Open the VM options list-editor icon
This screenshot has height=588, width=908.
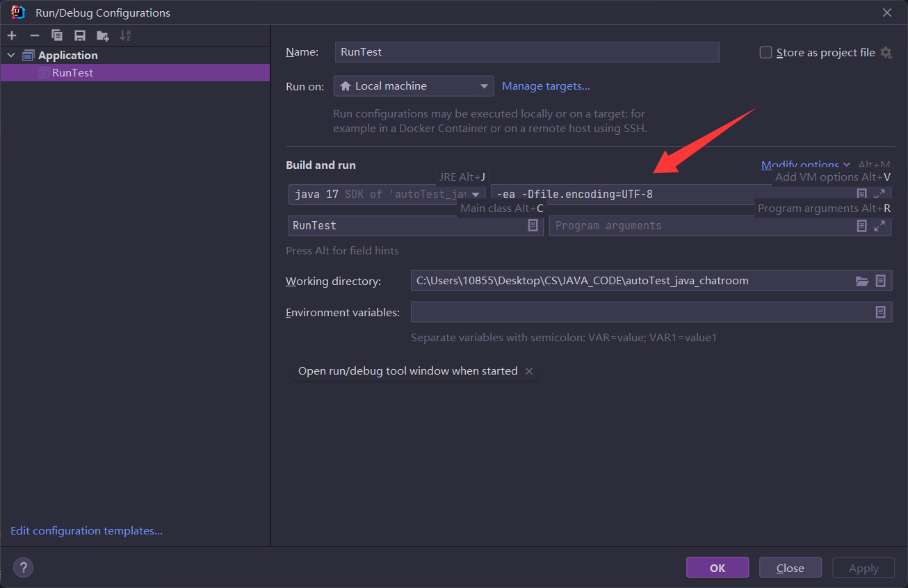(x=862, y=194)
